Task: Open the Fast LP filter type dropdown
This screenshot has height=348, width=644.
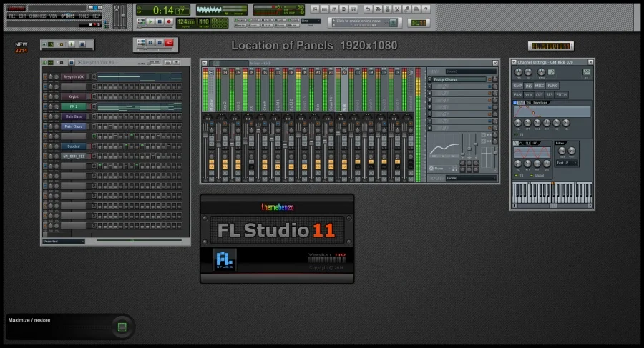Action: (567, 163)
